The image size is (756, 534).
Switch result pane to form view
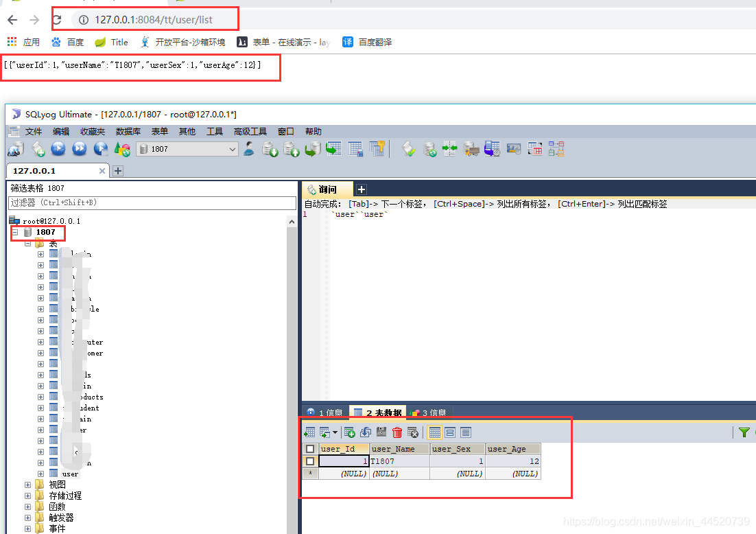coord(450,432)
